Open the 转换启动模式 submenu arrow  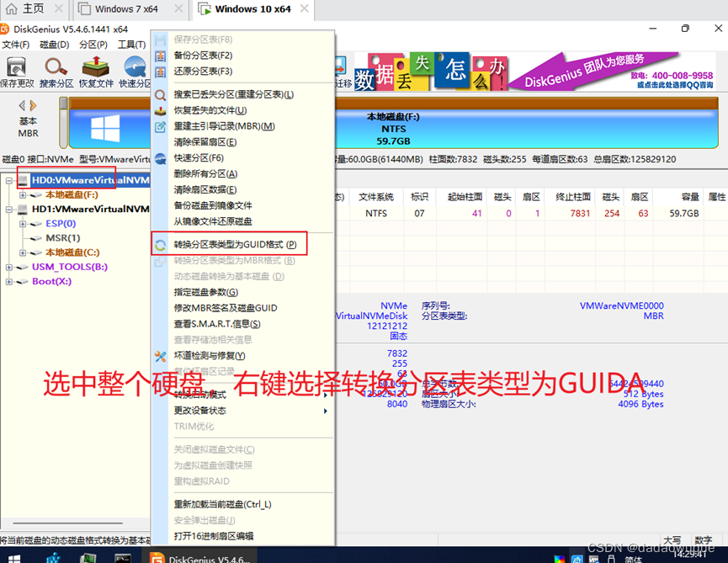click(326, 395)
